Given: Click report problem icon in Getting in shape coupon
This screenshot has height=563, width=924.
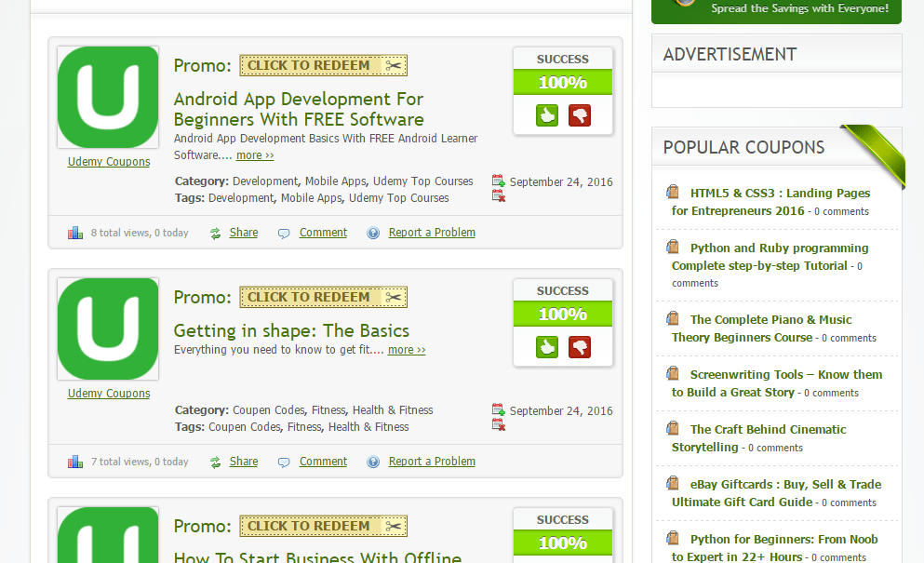Looking at the screenshot, I should pos(373,462).
